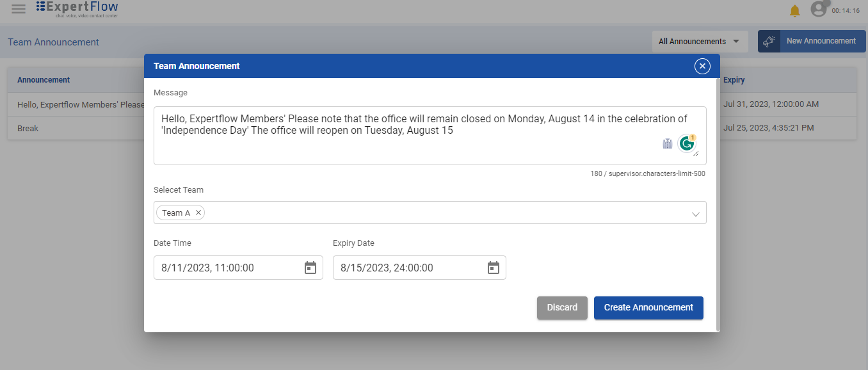Click the small extension icon beside Grammarly
This screenshot has height=370, width=868.
click(668, 144)
